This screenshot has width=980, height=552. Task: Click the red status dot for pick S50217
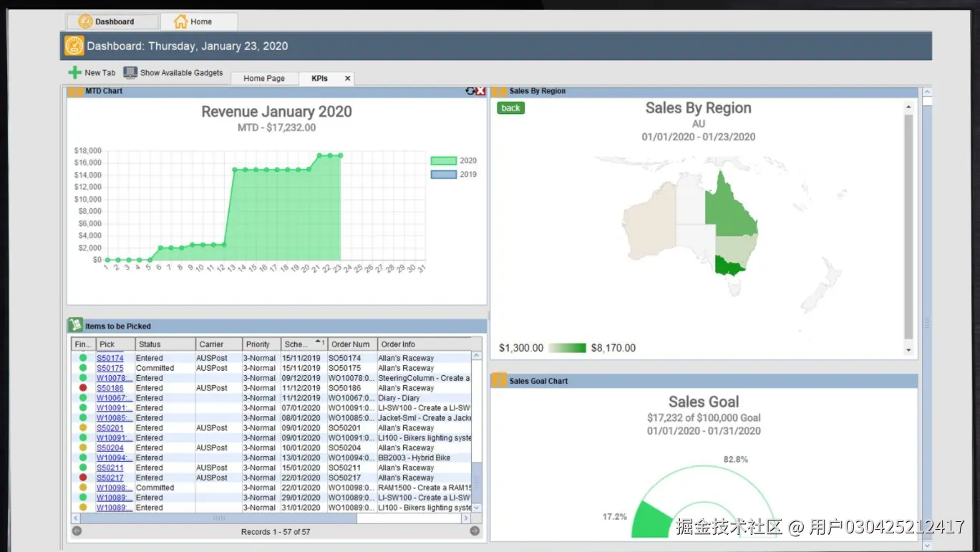(83, 478)
